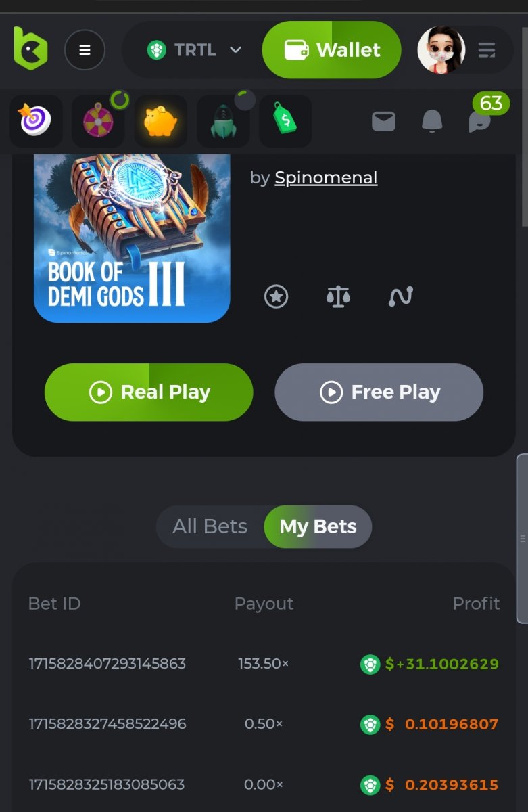Switch to the All Bets tab
Screen dimensions: 528x812
pyautogui.click(x=210, y=526)
